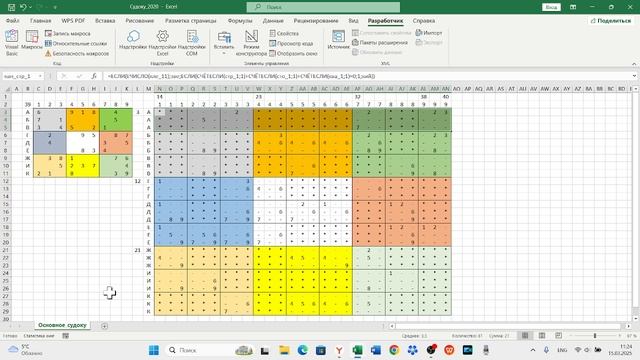Open Yandex browser from taskbar
The height and width of the screenshot is (360, 640).
[339, 350]
